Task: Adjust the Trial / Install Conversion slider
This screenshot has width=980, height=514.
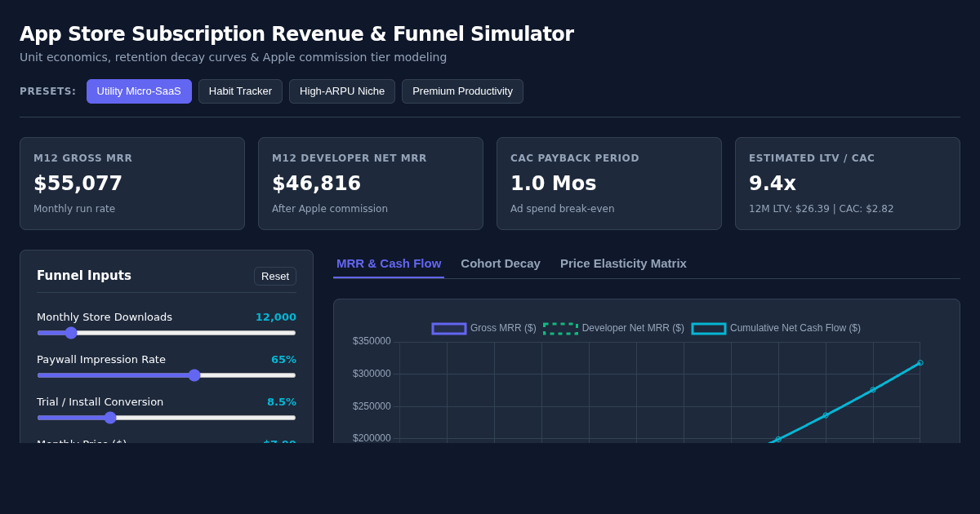Action: [x=167, y=418]
